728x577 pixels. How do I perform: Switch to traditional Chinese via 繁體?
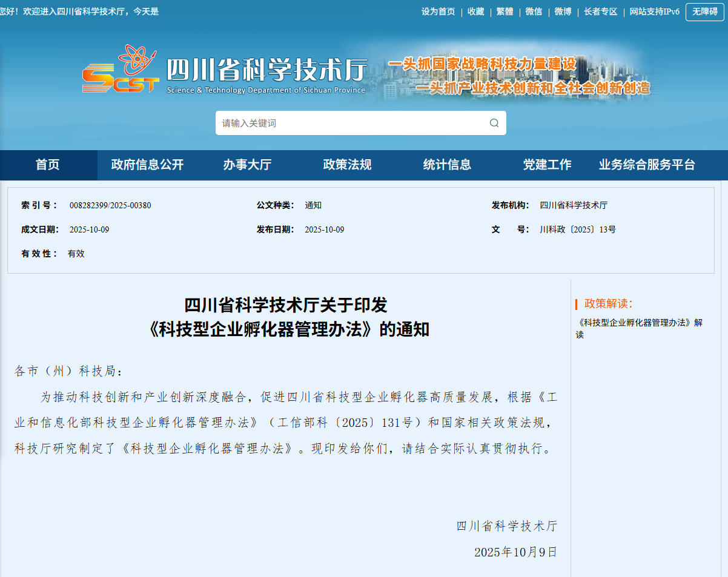[x=505, y=12]
